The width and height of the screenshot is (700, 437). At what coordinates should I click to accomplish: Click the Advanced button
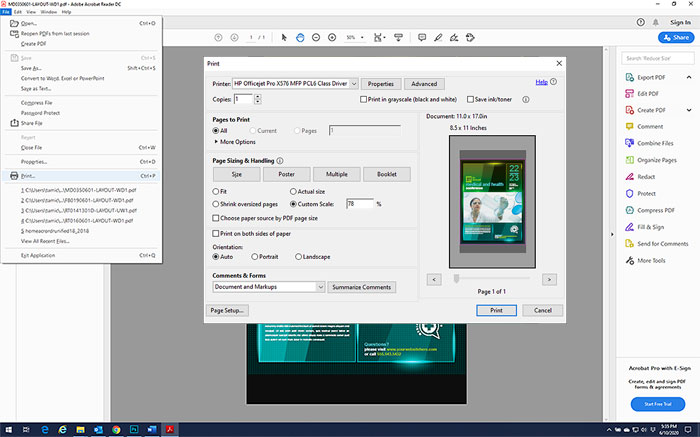(x=424, y=83)
